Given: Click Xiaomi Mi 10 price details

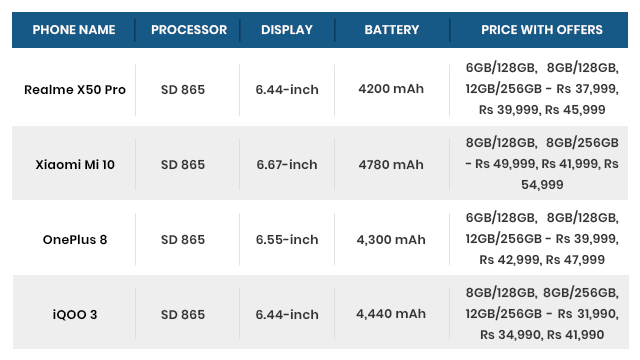Looking at the screenshot, I should tap(542, 164).
